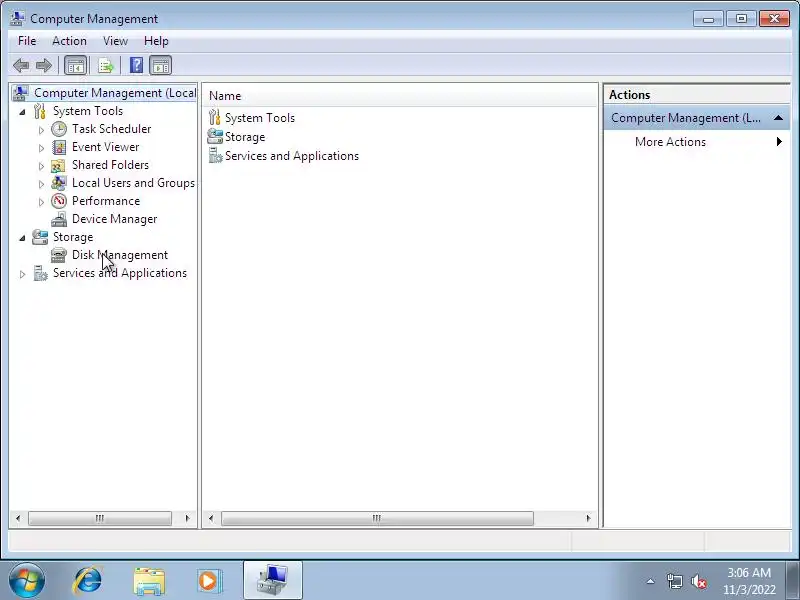Select the Device Manager tree item
Image resolution: width=800 pixels, height=600 pixels.
[114, 219]
